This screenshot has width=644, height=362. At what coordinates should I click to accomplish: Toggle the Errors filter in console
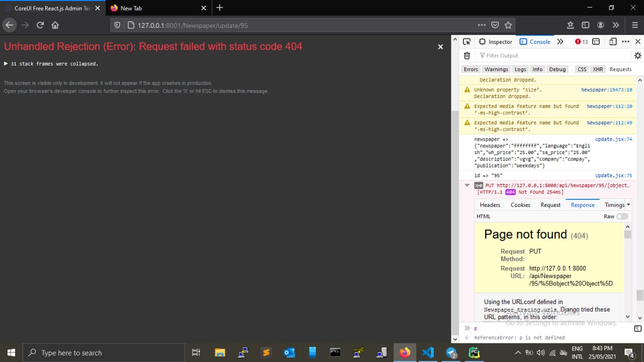click(x=471, y=69)
